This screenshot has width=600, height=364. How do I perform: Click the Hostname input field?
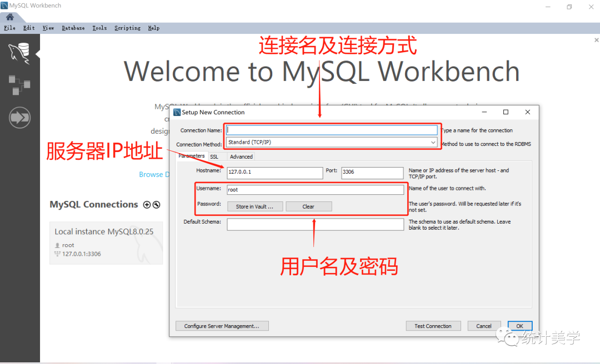(275, 173)
